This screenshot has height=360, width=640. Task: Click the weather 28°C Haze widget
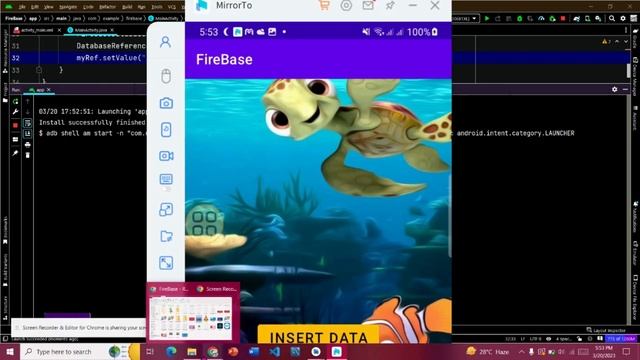click(x=488, y=351)
